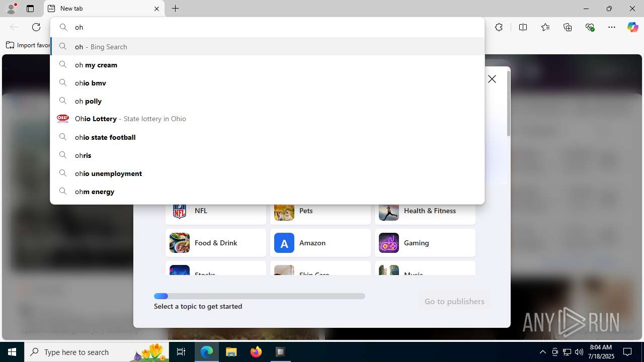Image resolution: width=644 pixels, height=362 pixels.
Task: Choose the ohris suggestion
Action: 267,155
